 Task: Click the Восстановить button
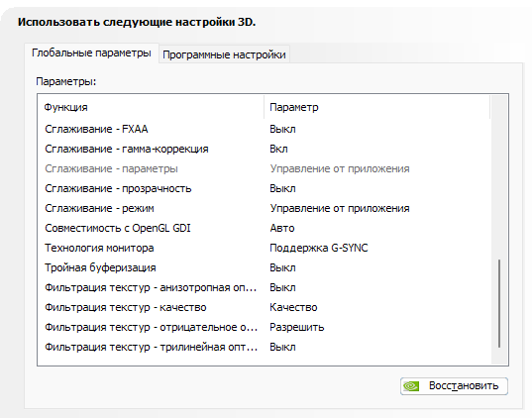(454, 386)
